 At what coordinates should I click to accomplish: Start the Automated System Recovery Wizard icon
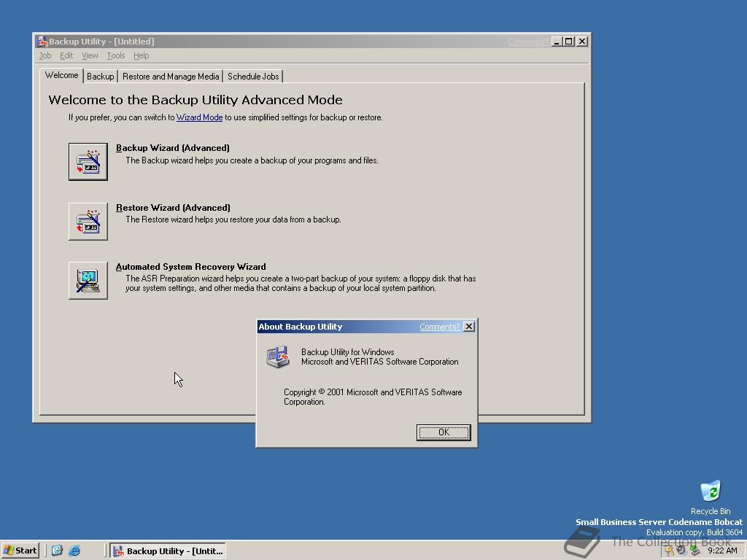click(x=88, y=281)
